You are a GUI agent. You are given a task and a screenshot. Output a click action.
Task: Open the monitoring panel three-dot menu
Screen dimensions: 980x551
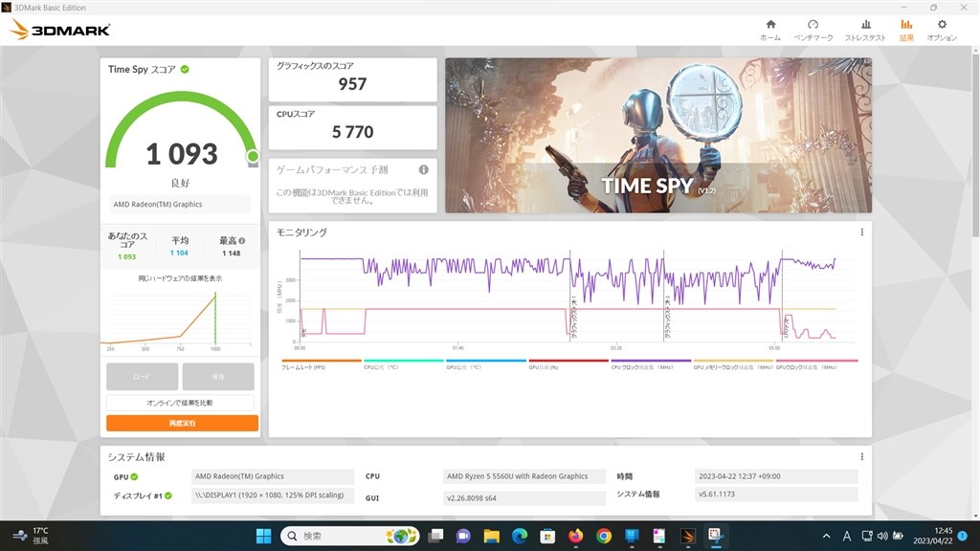pyautogui.click(x=862, y=231)
